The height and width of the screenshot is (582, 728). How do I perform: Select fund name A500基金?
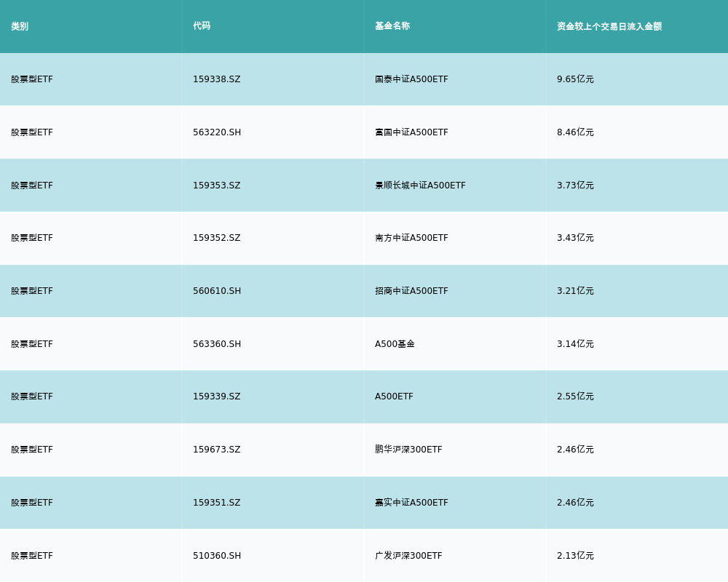coord(395,344)
